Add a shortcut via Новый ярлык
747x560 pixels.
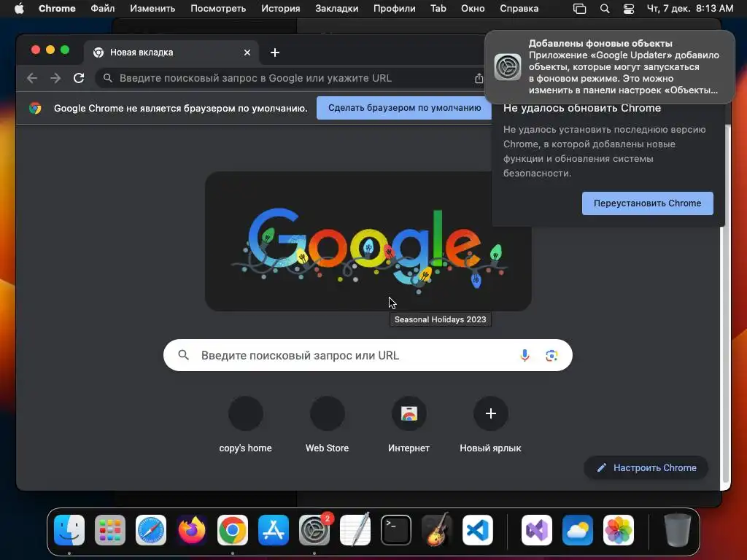click(490, 424)
